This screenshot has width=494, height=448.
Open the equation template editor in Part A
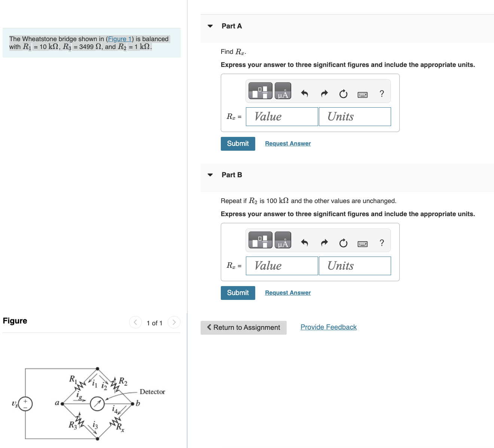click(260, 90)
